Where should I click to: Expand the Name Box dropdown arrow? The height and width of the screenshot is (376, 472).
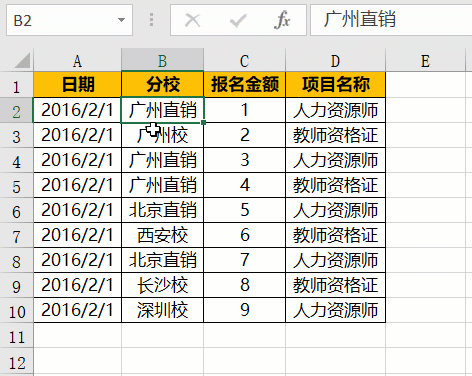(122, 20)
